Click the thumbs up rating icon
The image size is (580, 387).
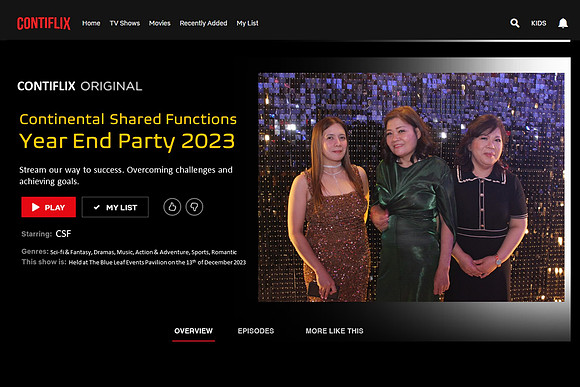(x=172, y=207)
